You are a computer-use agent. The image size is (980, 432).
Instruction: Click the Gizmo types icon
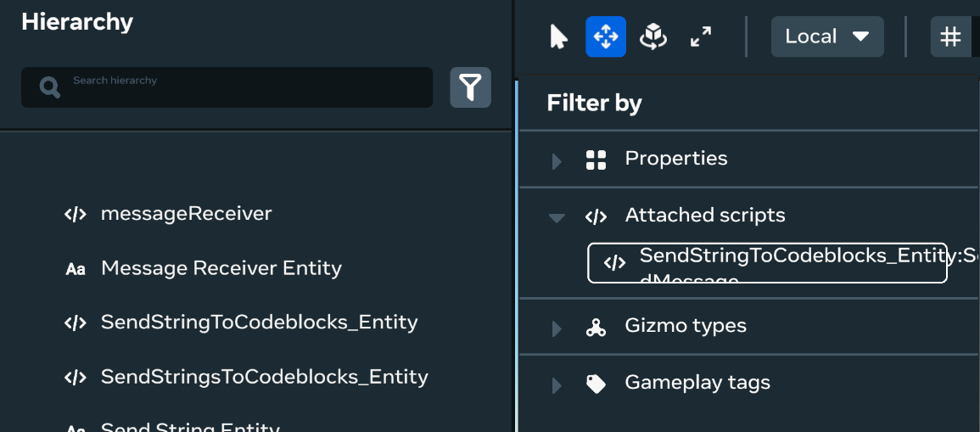[596, 327]
